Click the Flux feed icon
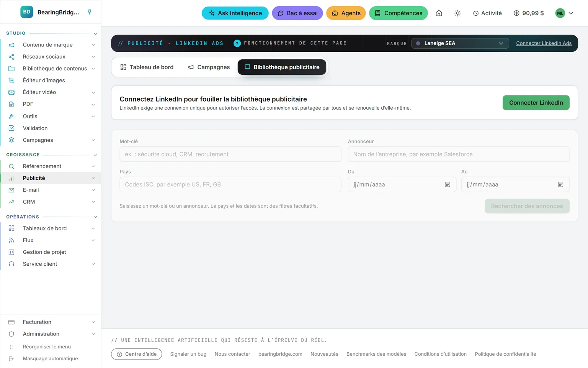 (x=11, y=240)
